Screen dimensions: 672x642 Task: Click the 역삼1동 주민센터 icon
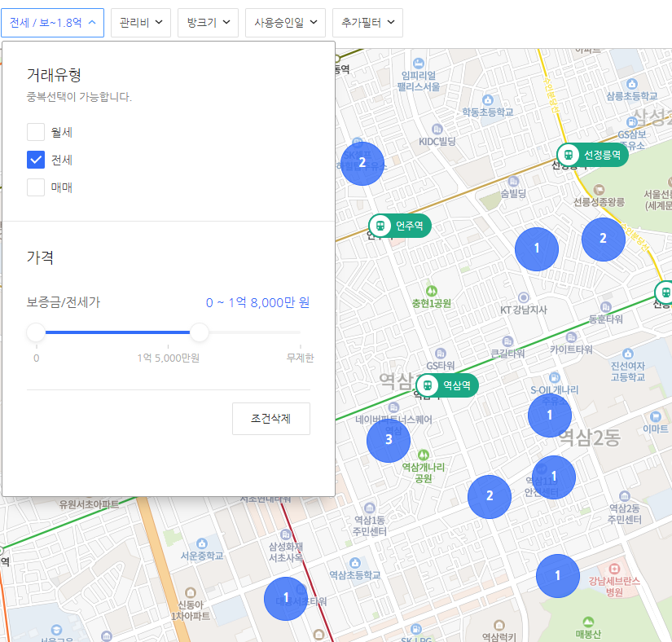tap(370, 508)
